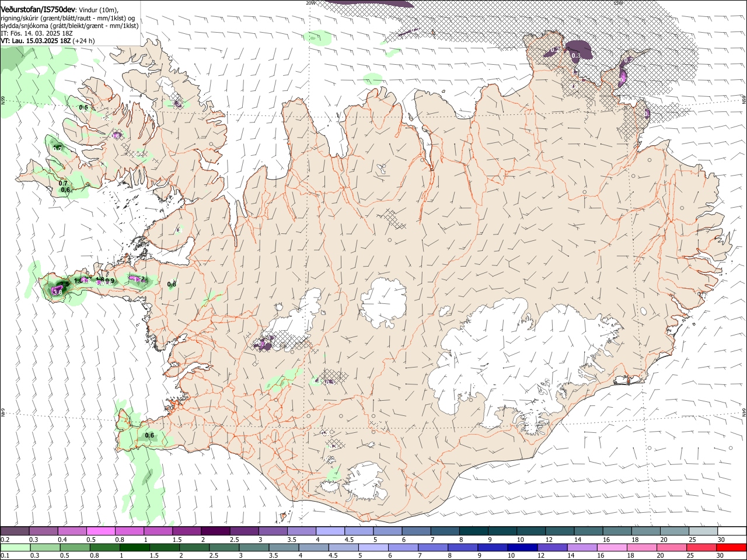This screenshot has width=747, height=560.
Task: Click the '0.8' label east of Snæfellsnes
Action: 172,285
